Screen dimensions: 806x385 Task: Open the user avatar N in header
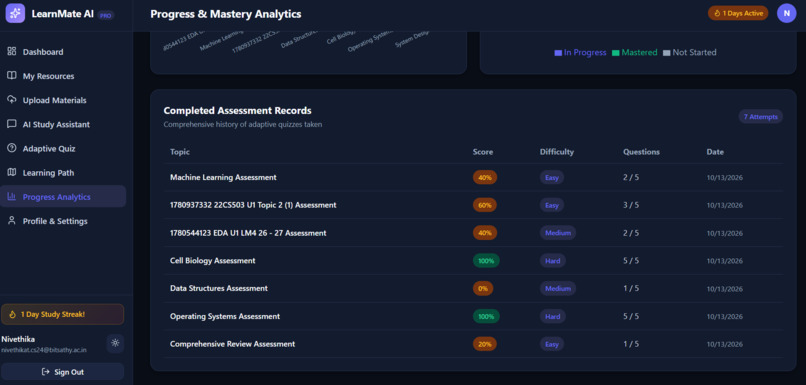point(786,13)
